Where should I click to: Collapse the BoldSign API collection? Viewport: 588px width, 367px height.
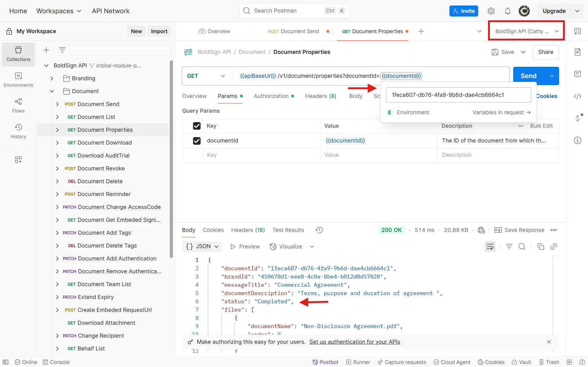46,66
